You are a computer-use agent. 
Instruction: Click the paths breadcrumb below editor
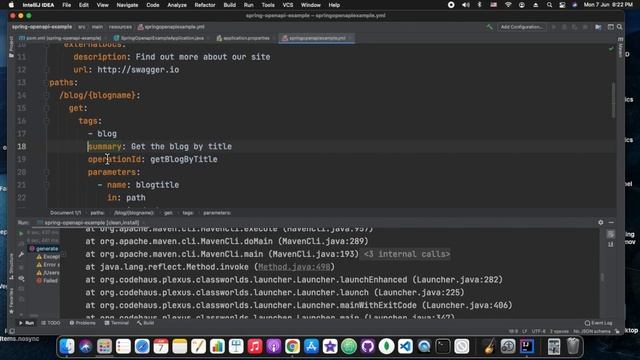coord(97,213)
